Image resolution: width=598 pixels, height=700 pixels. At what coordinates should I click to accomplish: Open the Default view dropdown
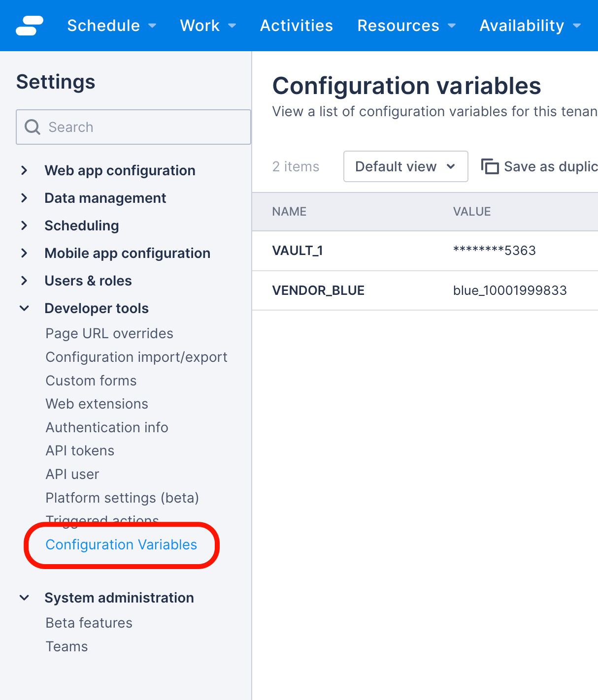coord(405,166)
